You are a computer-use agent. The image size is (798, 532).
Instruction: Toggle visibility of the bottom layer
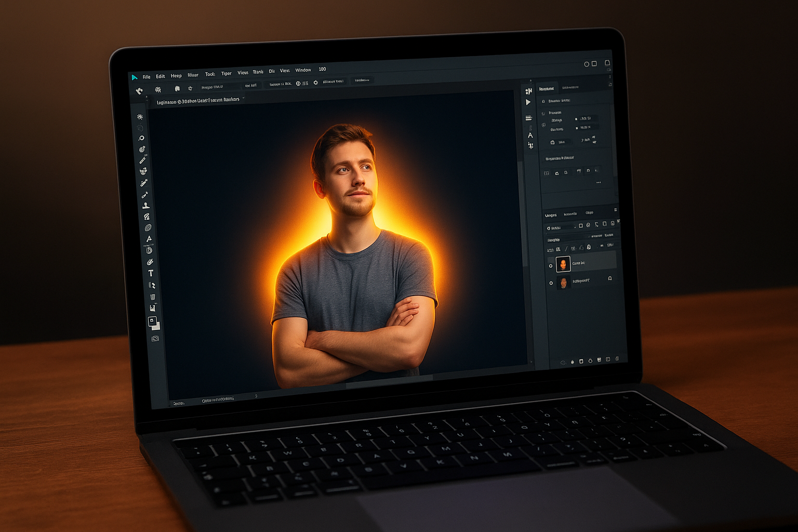(x=551, y=283)
